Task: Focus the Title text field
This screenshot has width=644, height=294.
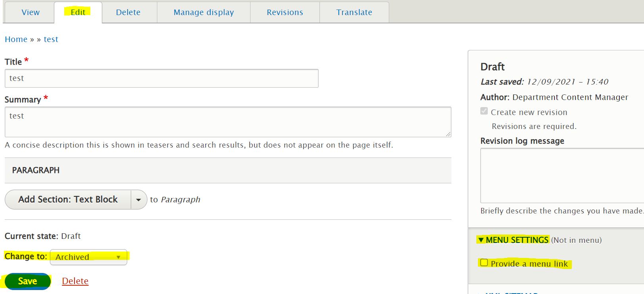Action: pyautogui.click(x=161, y=79)
